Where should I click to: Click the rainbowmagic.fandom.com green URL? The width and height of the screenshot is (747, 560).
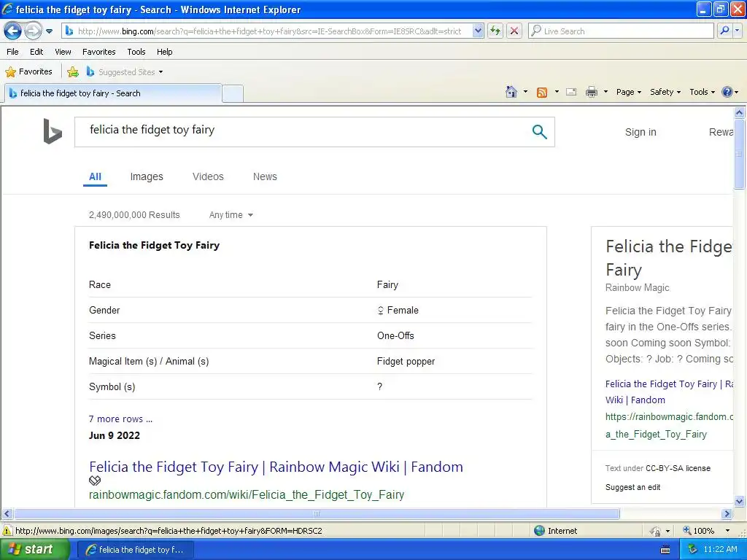point(247,495)
